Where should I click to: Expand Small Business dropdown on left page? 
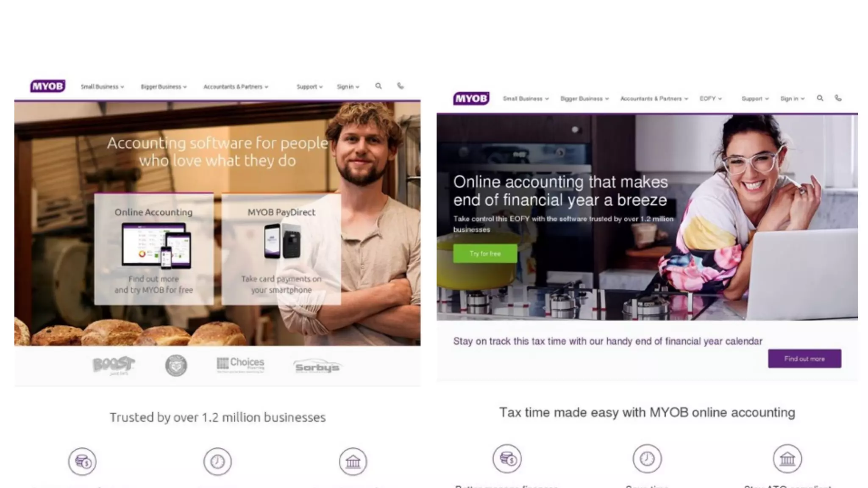coord(102,87)
